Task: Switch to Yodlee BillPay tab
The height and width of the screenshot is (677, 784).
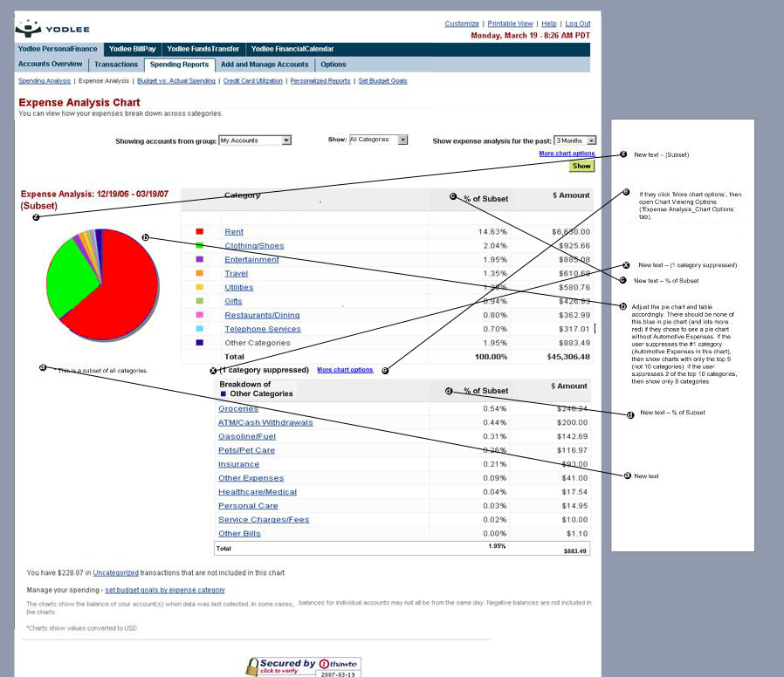Action: click(133, 49)
